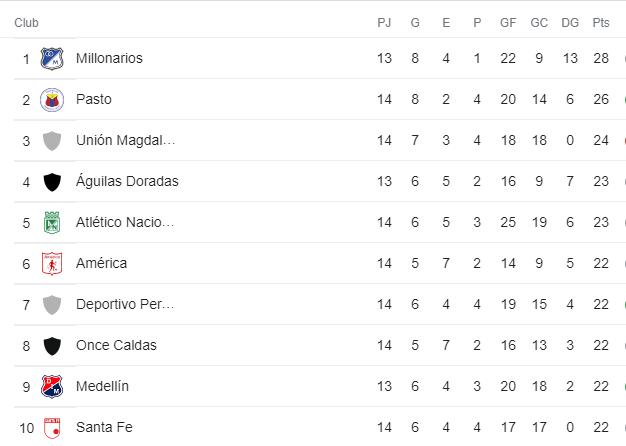Select the grey shield for Deportivo Pereira
This screenshot has width=626, height=446.
click(52, 305)
